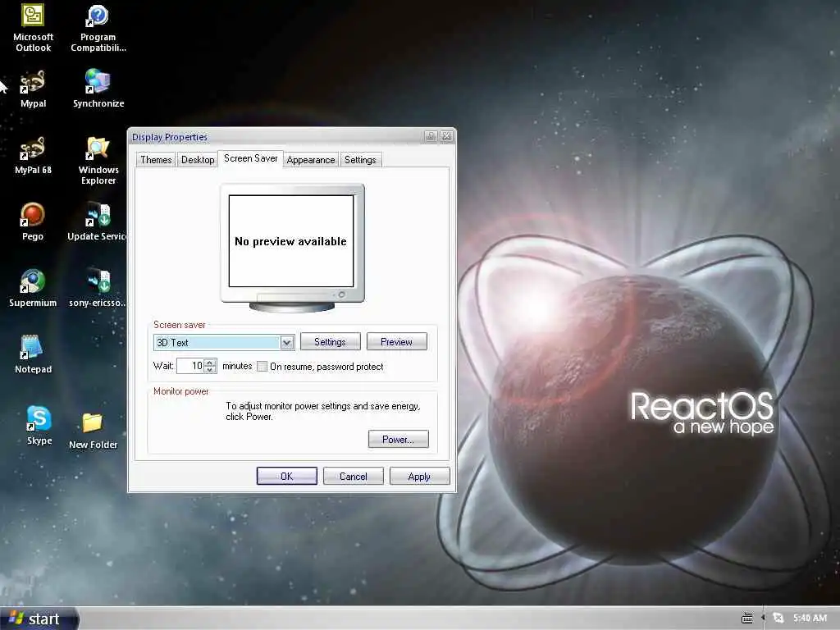Expand hidden tray icons arrow
The height and width of the screenshot is (630, 840).
tap(763, 619)
